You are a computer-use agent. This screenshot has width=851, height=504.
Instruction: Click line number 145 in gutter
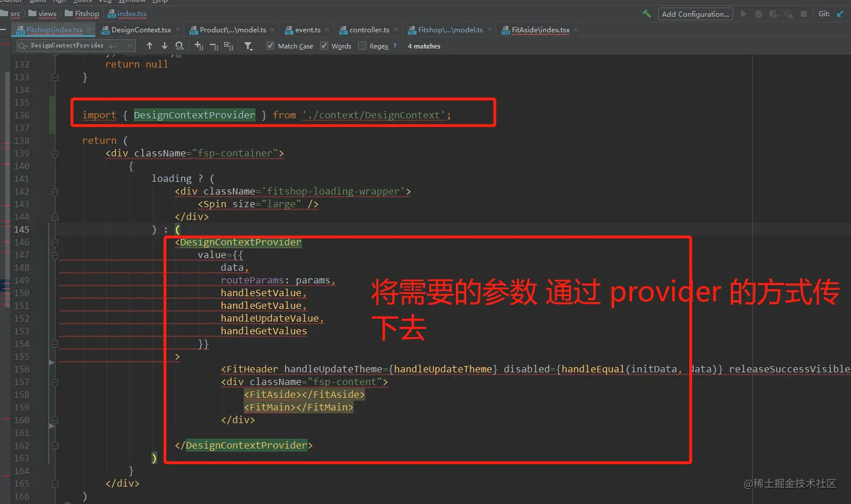[21, 230]
